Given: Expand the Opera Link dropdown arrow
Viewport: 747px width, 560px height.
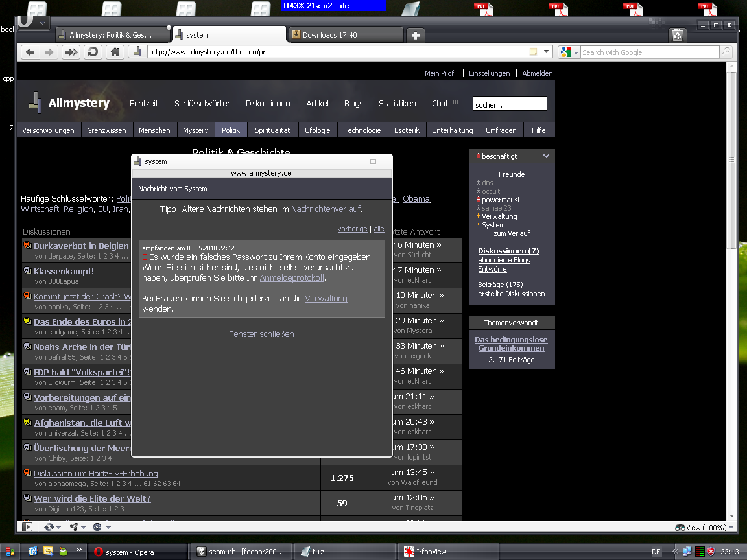Looking at the screenshot, I should click(59, 527).
